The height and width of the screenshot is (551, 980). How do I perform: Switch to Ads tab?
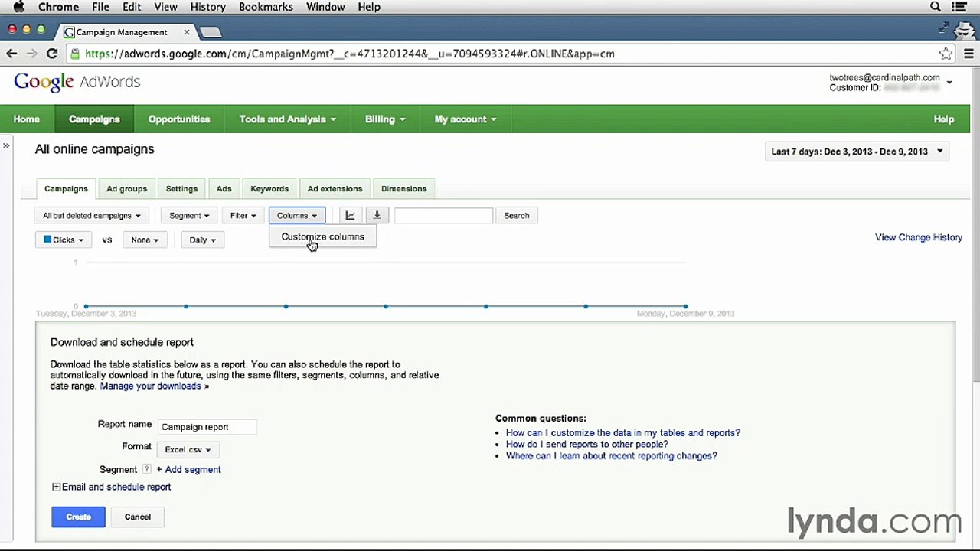224,189
